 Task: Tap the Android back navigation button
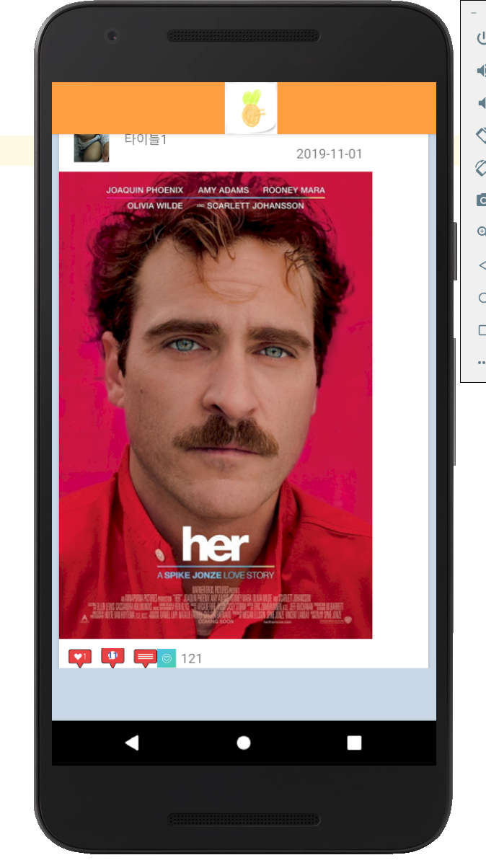tap(131, 743)
